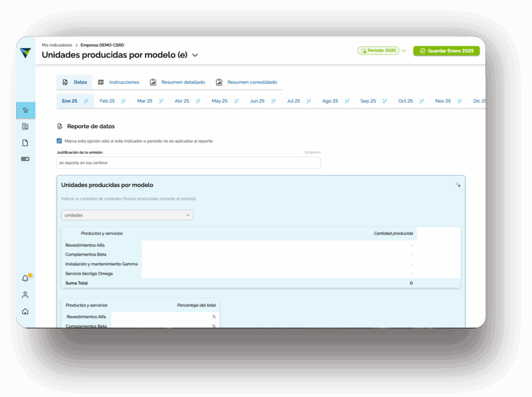
Task: Open the indicators checklist sidebar icon
Action: [x=25, y=110]
